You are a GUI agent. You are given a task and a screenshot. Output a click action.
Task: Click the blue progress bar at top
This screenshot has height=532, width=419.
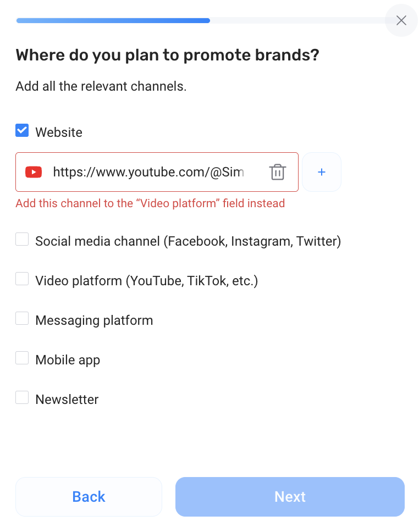113,21
